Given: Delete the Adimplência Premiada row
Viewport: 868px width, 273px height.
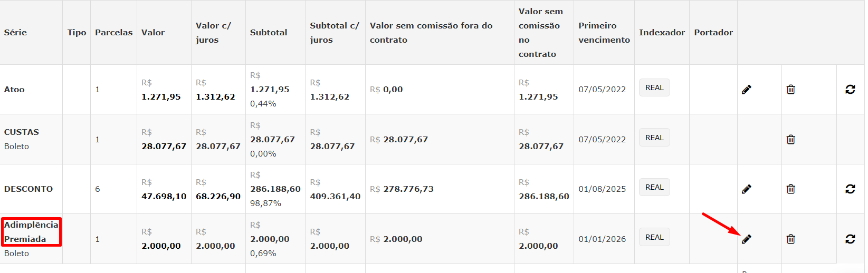Looking at the screenshot, I should click(790, 239).
